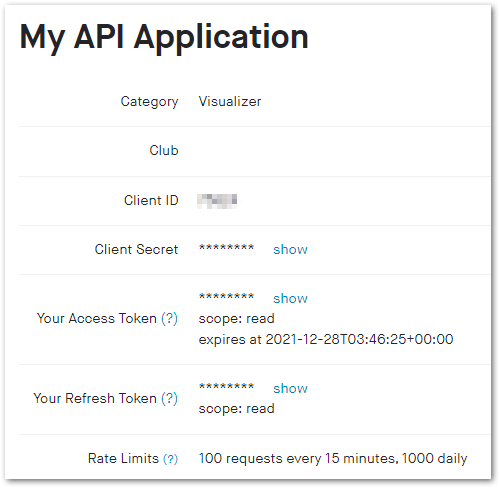Click the Client Secret label

(x=136, y=249)
